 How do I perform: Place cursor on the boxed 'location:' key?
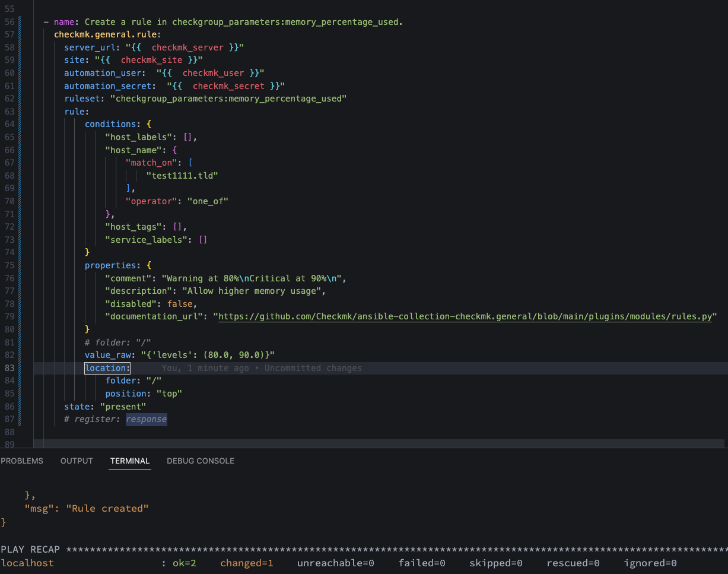coord(107,368)
